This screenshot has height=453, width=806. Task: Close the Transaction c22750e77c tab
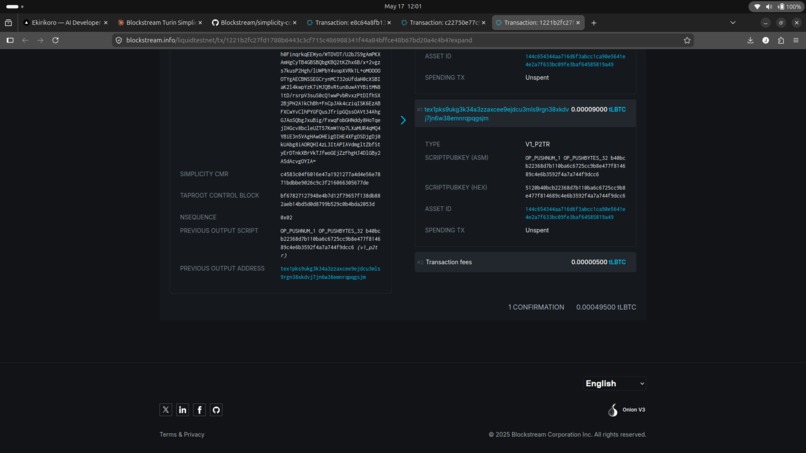[x=484, y=23]
